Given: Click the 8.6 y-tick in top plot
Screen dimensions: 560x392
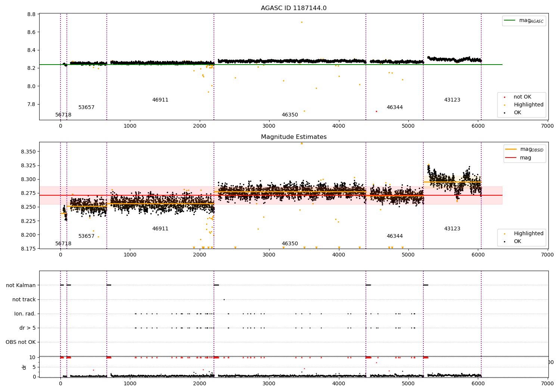Looking at the screenshot, I should (31, 32).
